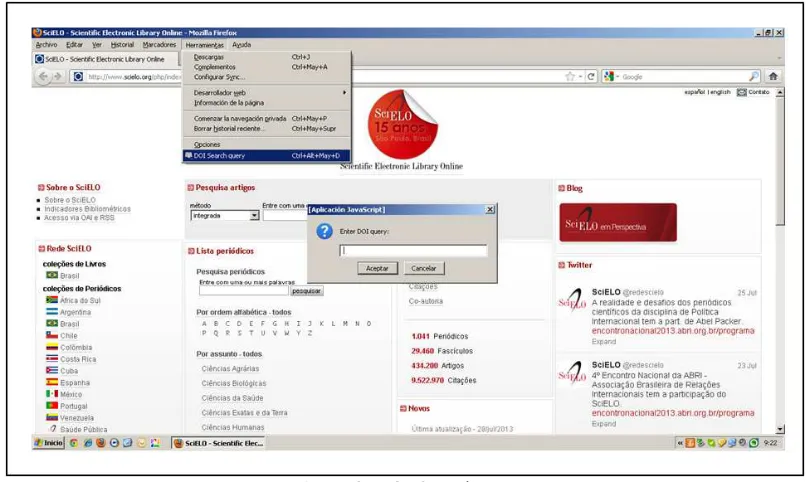Click letter A in alphabetical list
Viewport: 806px width, 482px height.
click(x=204, y=324)
